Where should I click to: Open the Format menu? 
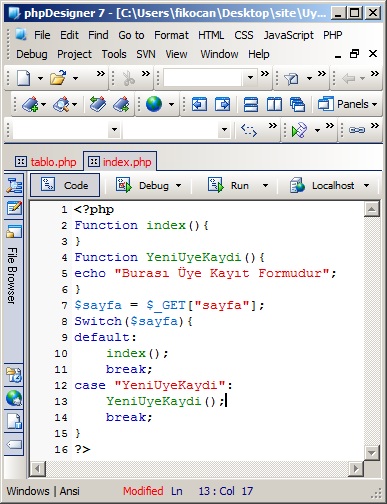(x=171, y=35)
